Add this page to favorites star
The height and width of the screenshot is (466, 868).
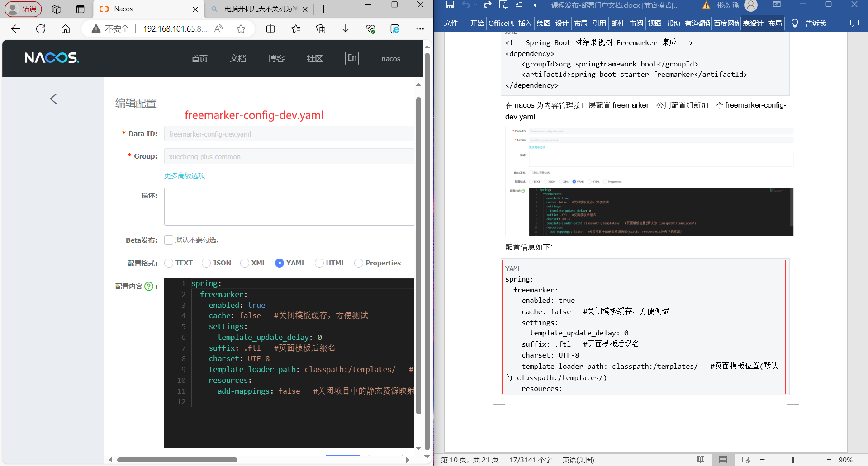[241, 29]
